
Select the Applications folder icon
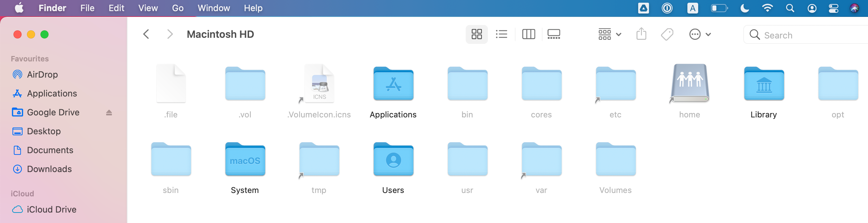[x=393, y=84]
